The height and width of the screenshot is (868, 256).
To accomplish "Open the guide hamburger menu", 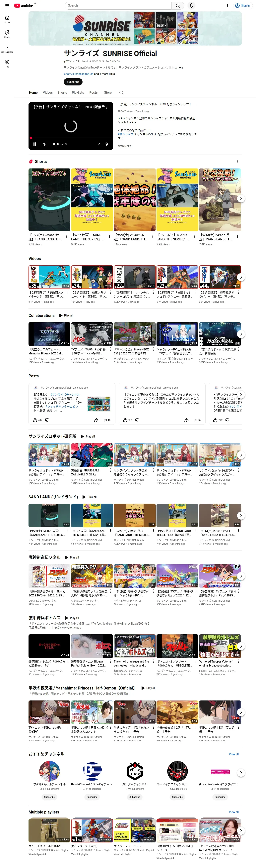I will coord(7,6).
